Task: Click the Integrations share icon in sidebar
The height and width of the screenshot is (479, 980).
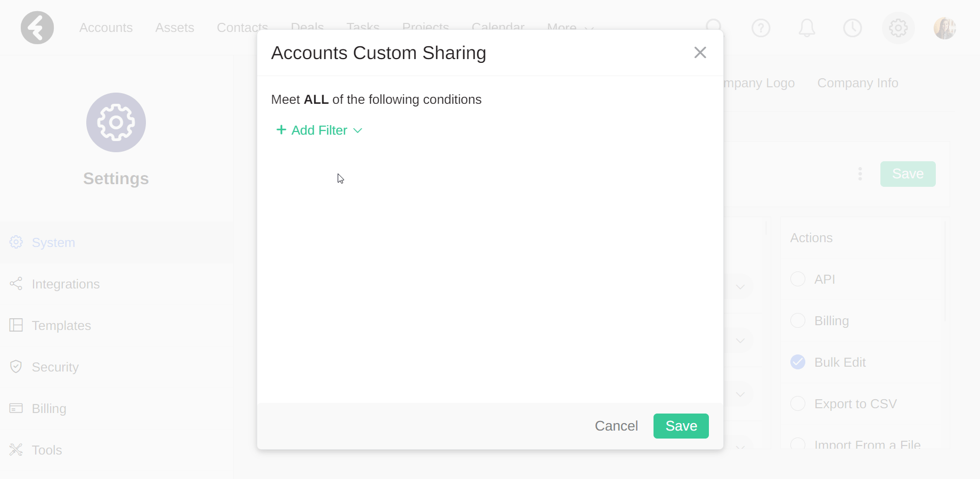Action: click(16, 284)
